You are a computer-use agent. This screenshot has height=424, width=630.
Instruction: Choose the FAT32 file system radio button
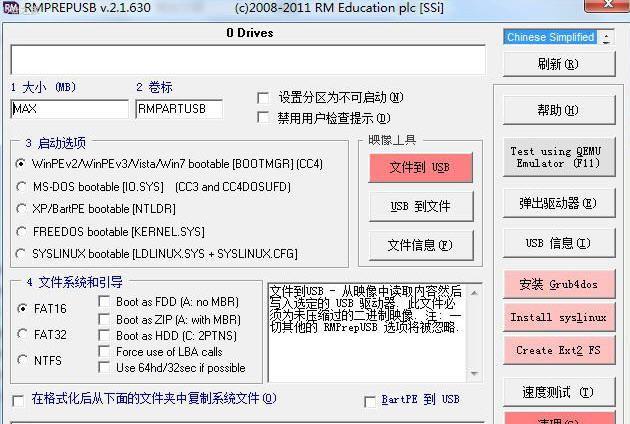pyautogui.click(x=22, y=335)
